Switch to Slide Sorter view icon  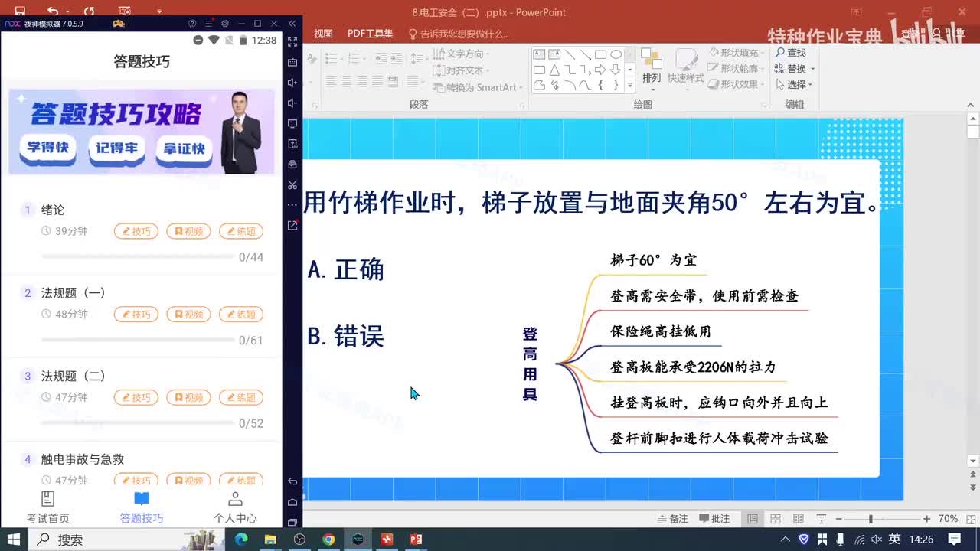[x=776, y=519]
